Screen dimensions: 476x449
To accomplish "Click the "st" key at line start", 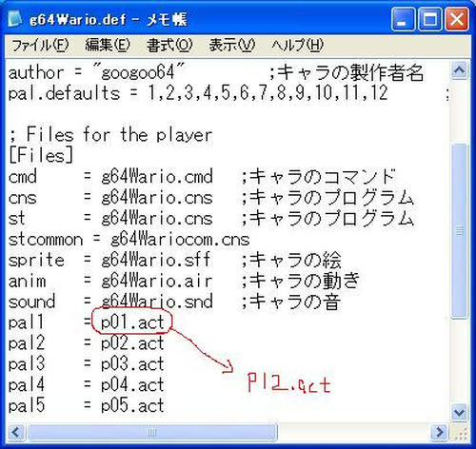I will [x=16, y=219].
